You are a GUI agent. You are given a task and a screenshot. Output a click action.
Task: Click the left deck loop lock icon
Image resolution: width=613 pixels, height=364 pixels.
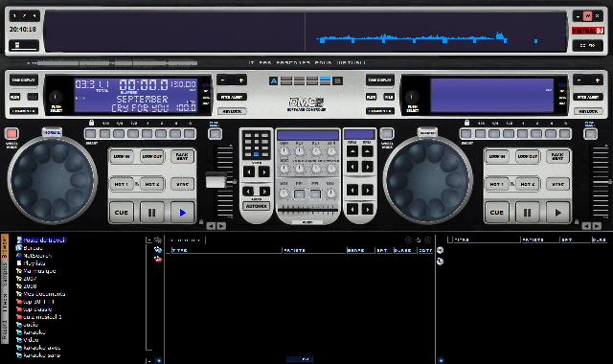click(x=91, y=123)
